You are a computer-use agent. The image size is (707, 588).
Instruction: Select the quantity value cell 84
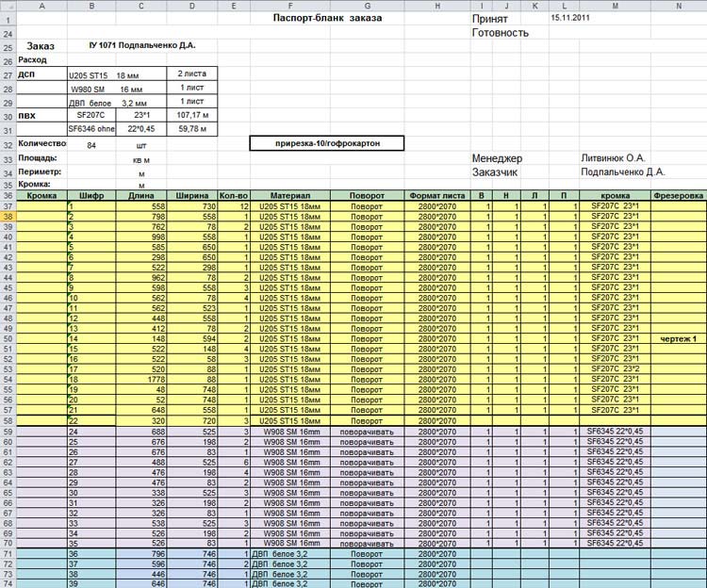point(91,145)
